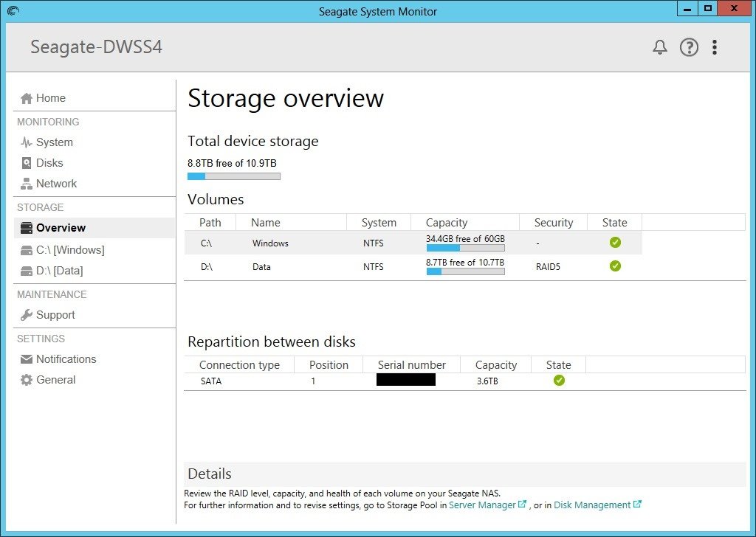Select Overview under Storage
756x537 pixels.
coord(94,228)
